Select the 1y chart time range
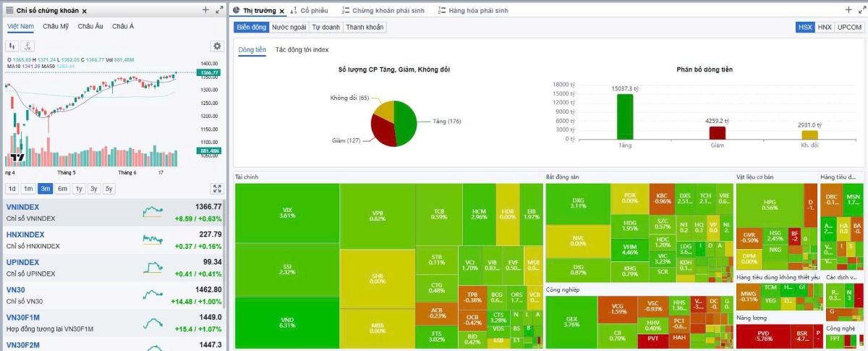Image resolution: width=868 pixels, height=351 pixels. click(79, 189)
